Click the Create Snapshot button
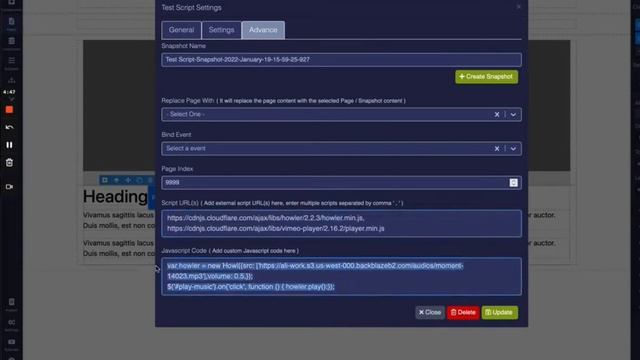Viewport: 640px width, 360px height. [x=487, y=77]
